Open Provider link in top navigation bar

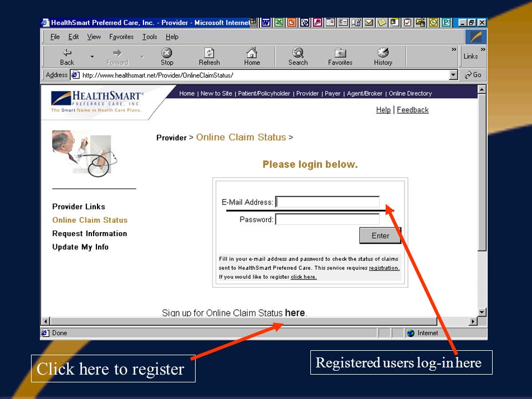tap(308, 93)
